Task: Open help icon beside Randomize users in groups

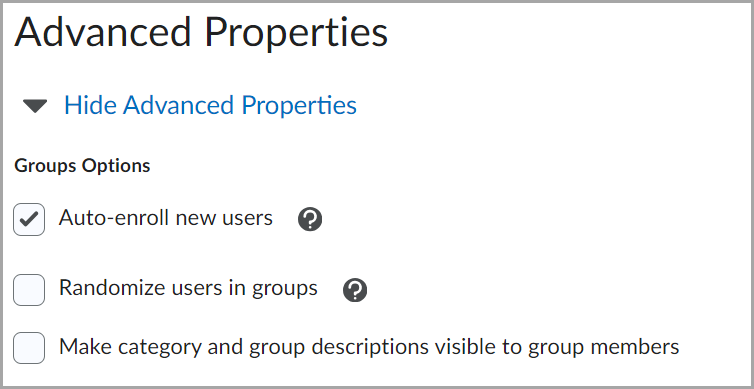Action: pyautogui.click(x=355, y=290)
